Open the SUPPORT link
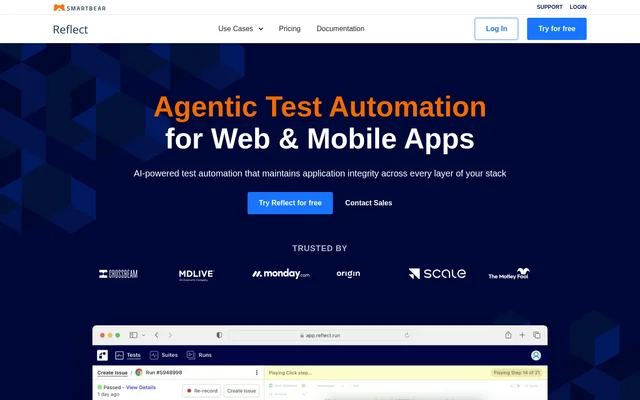640x400 pixels. click(549, 7)
